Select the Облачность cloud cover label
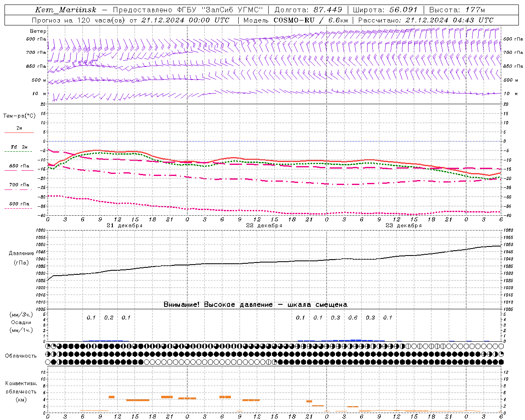525x420 pixels. [x=21, y=356]
